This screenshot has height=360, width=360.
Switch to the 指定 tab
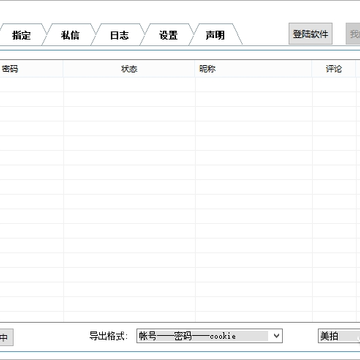coord(21,35)
